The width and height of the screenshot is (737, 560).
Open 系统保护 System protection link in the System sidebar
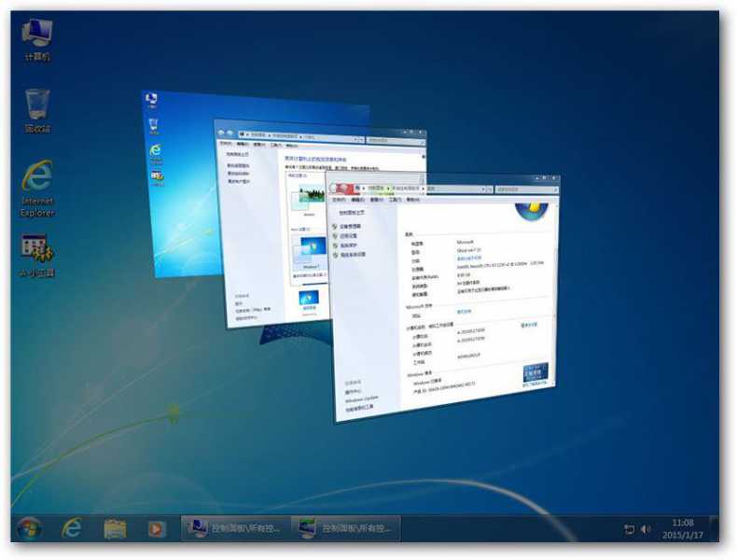[348, 245]
